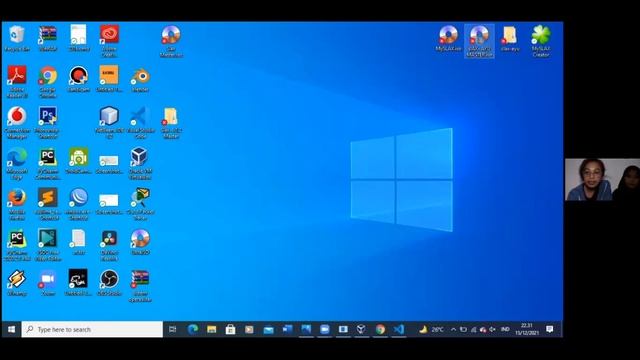Select the DaVinci Resolve desktop shortcut
640x360 pixels.
click(109, 244)
